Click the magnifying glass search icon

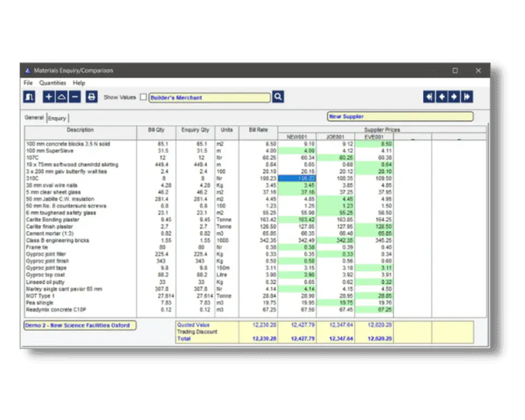pos(278,97)
